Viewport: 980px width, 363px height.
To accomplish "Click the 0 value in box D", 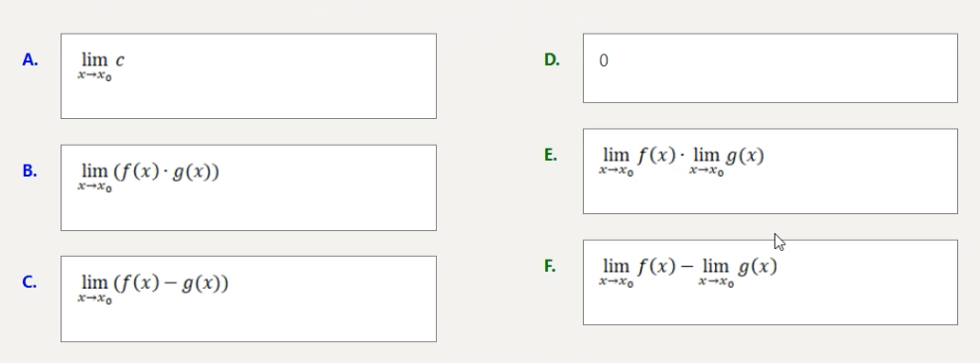I will (603, 60).
